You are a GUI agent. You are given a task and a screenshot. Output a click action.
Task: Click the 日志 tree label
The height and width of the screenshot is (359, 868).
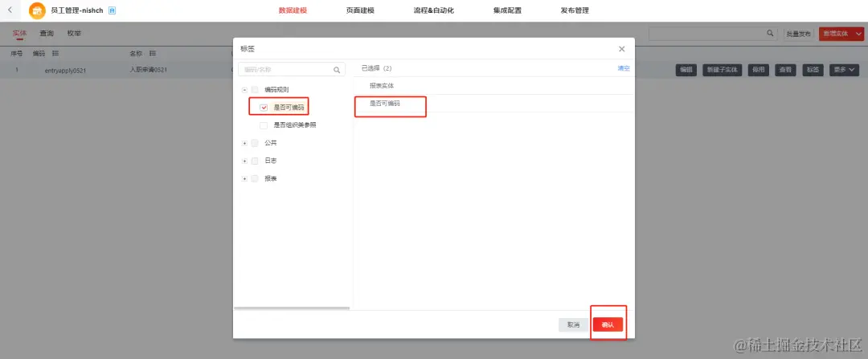click(271, 161)
